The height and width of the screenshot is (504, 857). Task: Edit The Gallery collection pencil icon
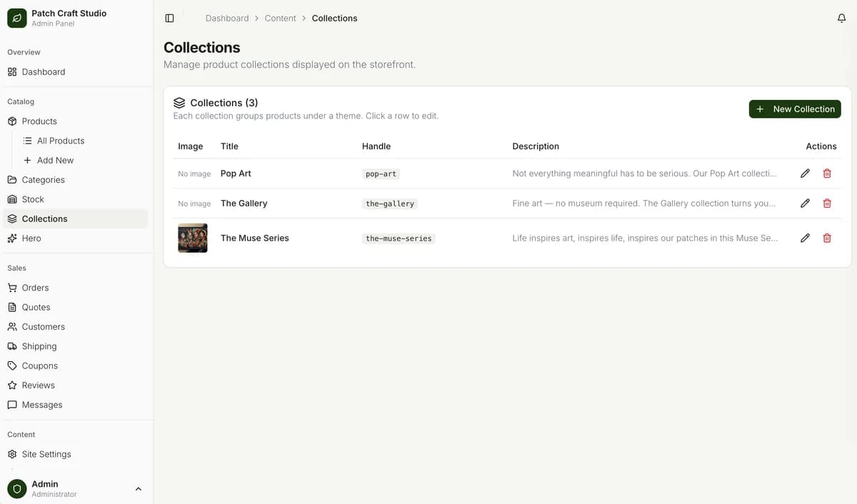(805, 203)
